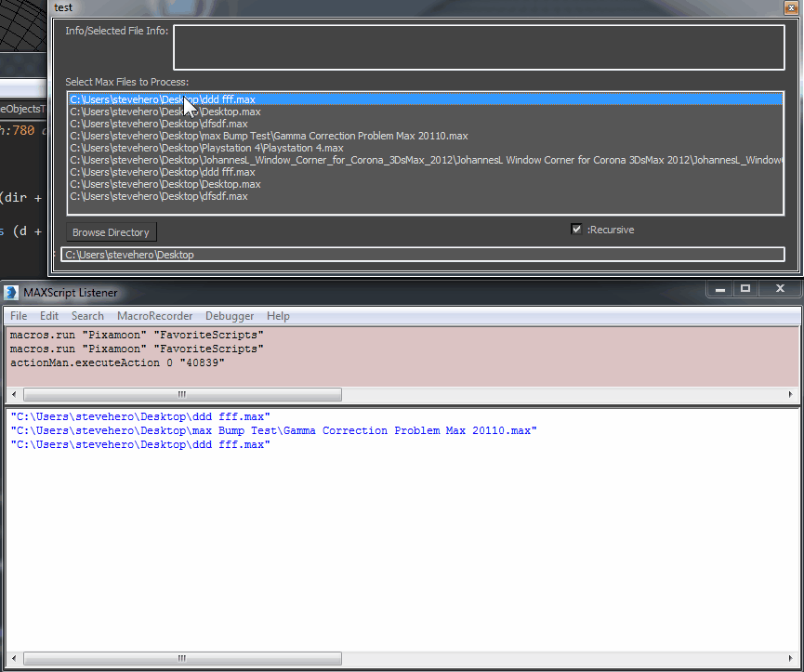Screen dimensions: 804x672
Task: Open the MacroRecorder menu
Action: click(x=154, y=316)
